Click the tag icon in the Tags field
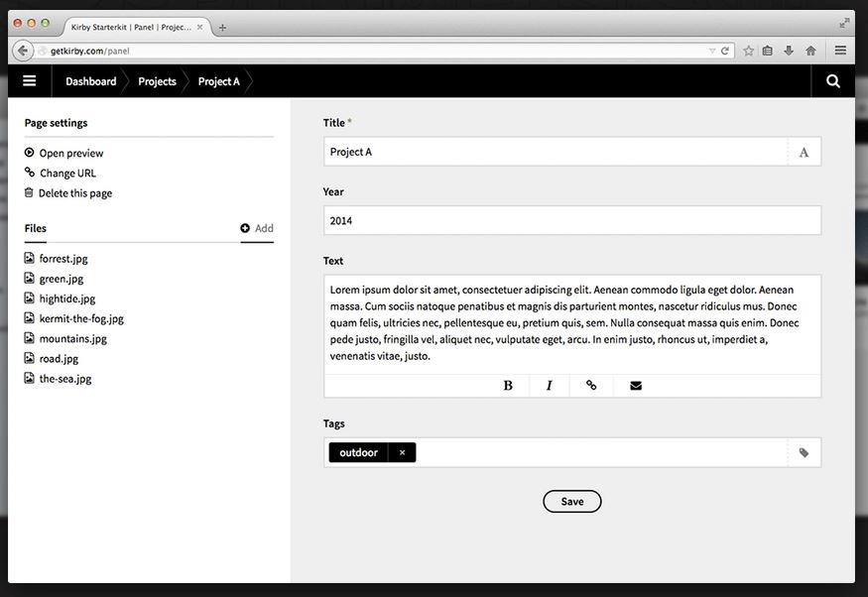This screenshot has height=597, width=868. click(804, 453)
